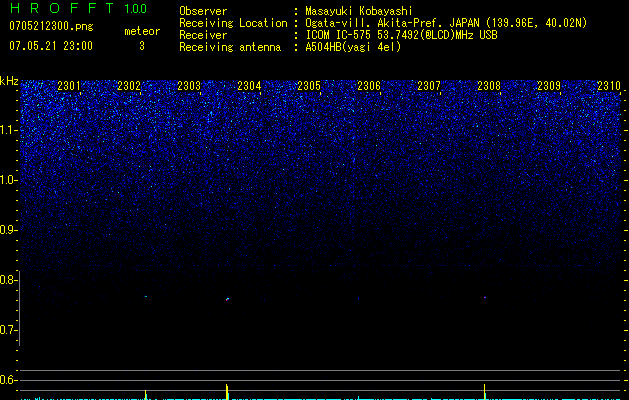629x400 pixels.
Task: Click the meteor count value 3
Action: pyautogui.click(x=142, y=46)
